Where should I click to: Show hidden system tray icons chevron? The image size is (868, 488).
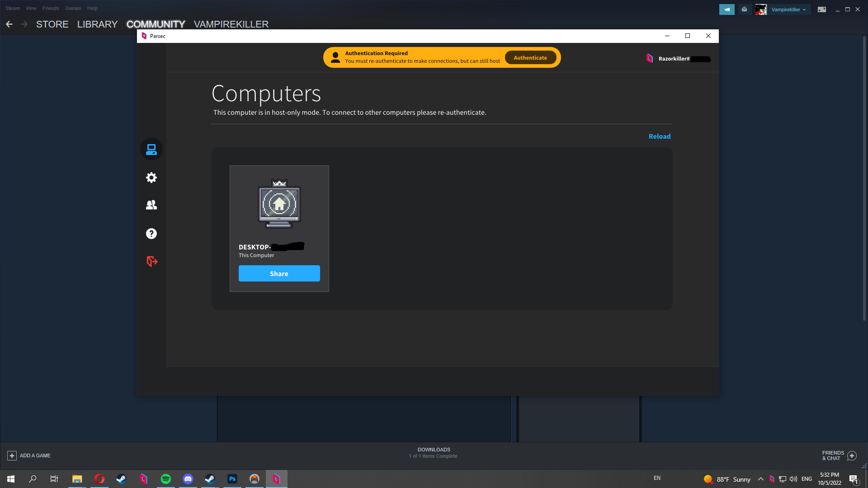(760, 479)
